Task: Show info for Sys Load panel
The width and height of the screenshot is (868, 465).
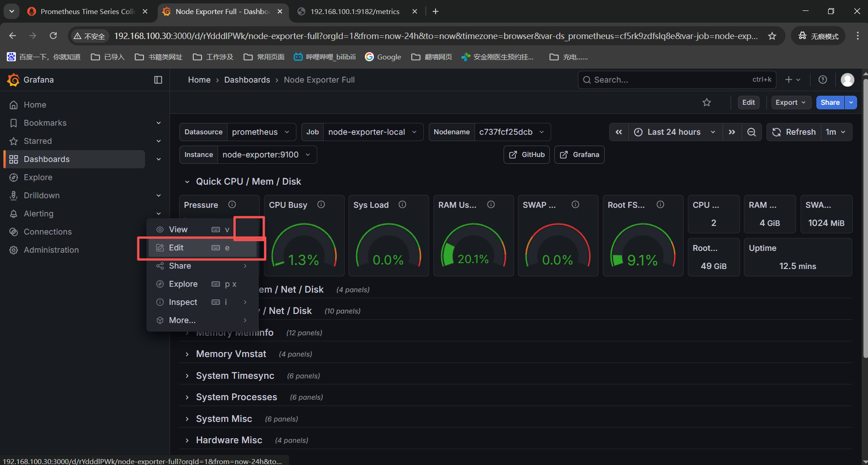Action: tap(402, 205)
